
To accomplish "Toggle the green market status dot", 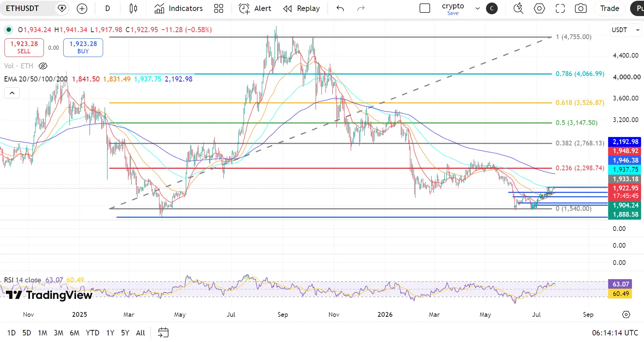I will tap(8, 30).
